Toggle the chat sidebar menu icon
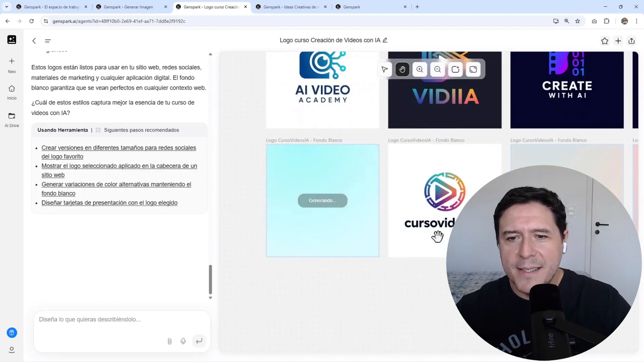 tap(48, 41)
